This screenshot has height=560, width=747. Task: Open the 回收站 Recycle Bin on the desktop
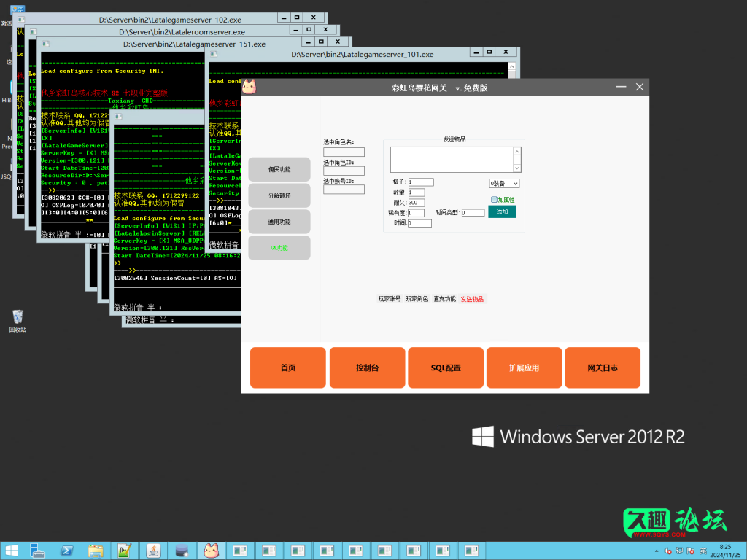pos(18,315)
